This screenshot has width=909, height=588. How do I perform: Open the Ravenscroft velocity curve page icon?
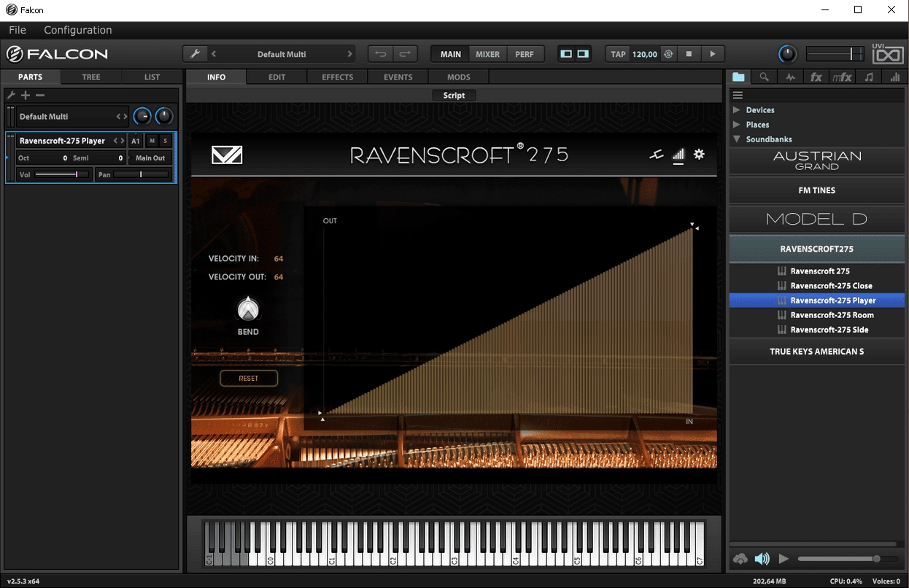(678, 155)
